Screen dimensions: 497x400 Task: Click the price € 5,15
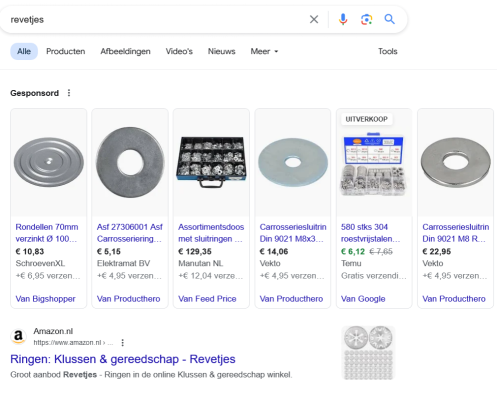(x=109, y=251)
